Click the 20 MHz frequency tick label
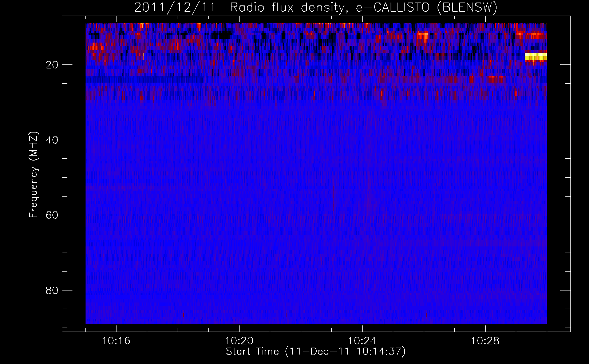 click(52, 65)
